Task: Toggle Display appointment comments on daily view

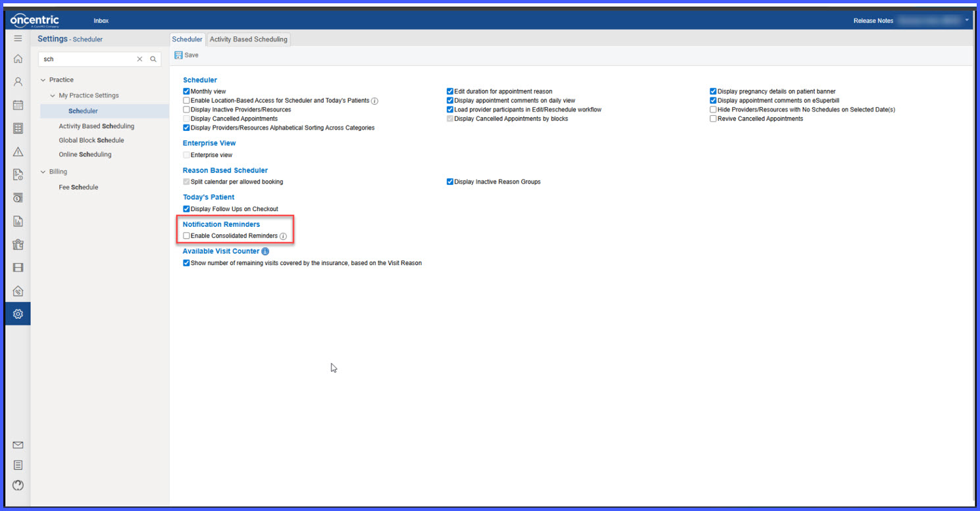Action: 450,101
